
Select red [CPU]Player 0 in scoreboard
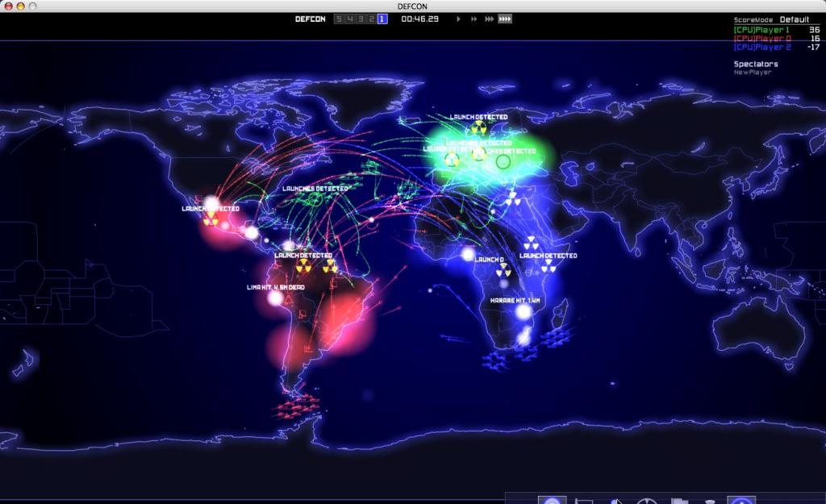point(762,39)
